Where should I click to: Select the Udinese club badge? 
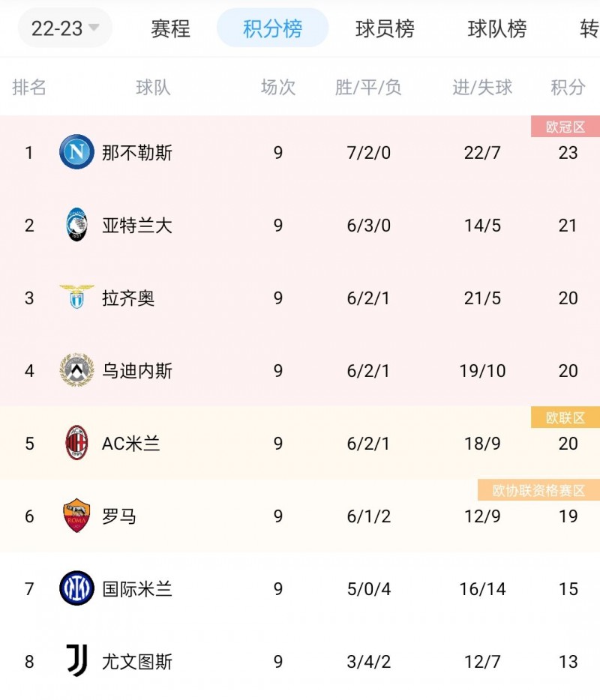tap(76, 370)
